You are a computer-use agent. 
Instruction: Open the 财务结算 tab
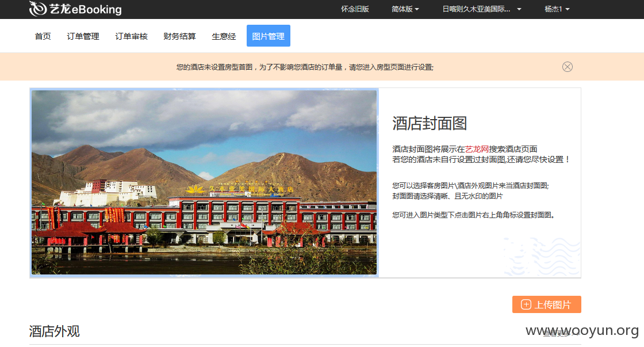point(179,36)
